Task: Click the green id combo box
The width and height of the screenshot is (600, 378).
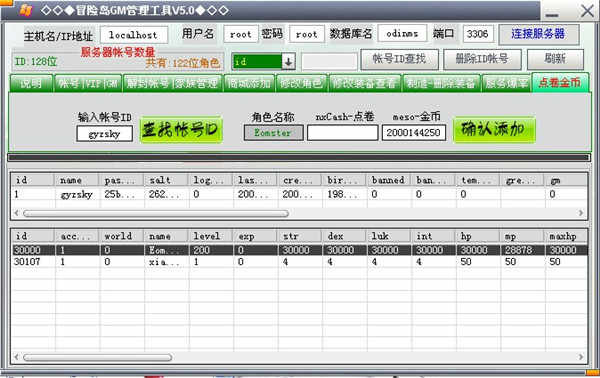Action: pyautogui.click(x=263, y=61)
